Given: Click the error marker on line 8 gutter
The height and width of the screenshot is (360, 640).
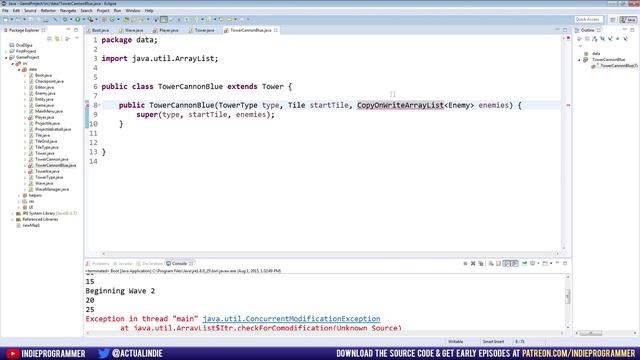Looking at the screenshot, I should [87, 105].
